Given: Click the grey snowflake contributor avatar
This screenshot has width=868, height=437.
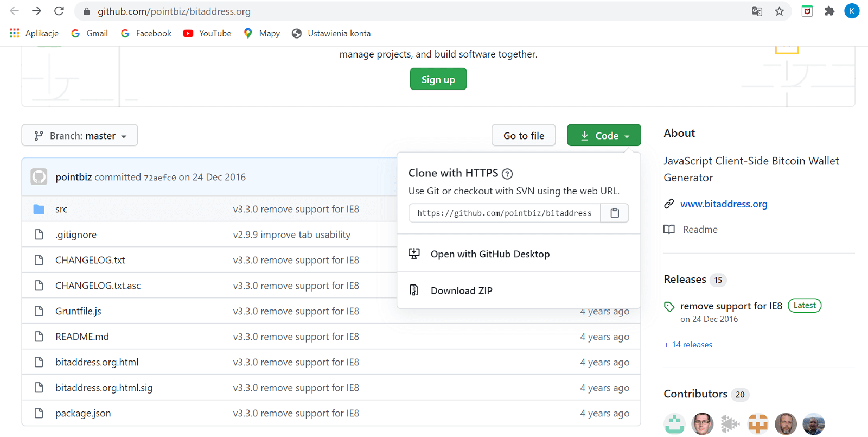Looking at the screenshot, I should (730, 424).
